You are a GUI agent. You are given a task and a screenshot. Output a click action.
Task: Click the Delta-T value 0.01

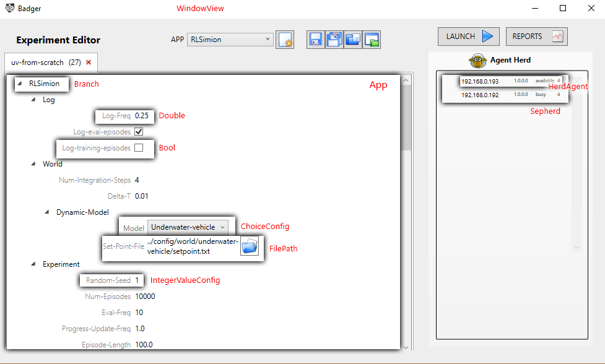pyautogui.click(x=142, y=196)
